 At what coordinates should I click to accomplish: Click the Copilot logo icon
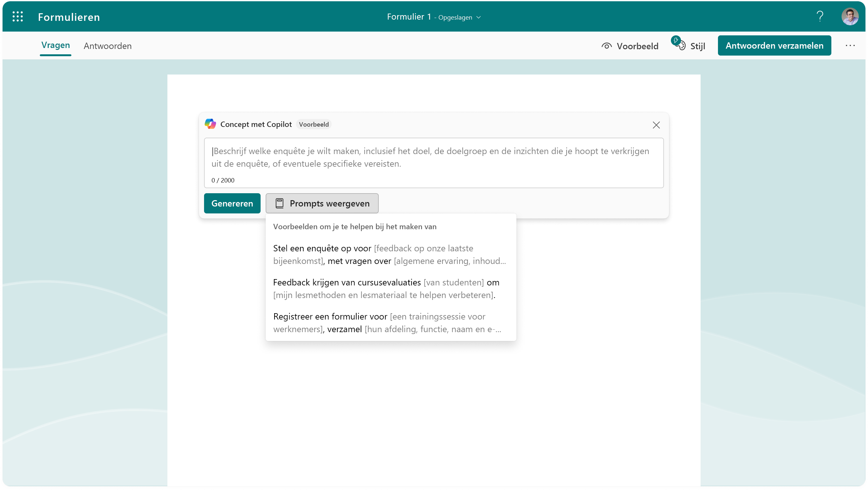point(210,124)
